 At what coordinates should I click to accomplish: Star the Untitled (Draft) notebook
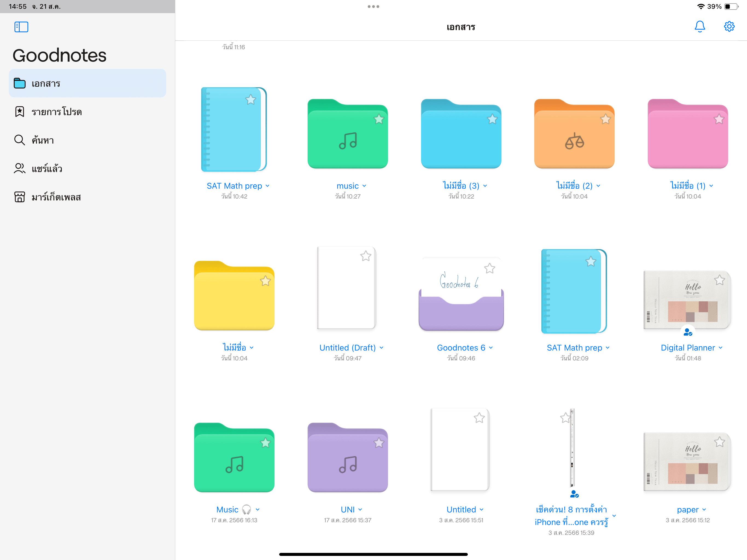365,256
